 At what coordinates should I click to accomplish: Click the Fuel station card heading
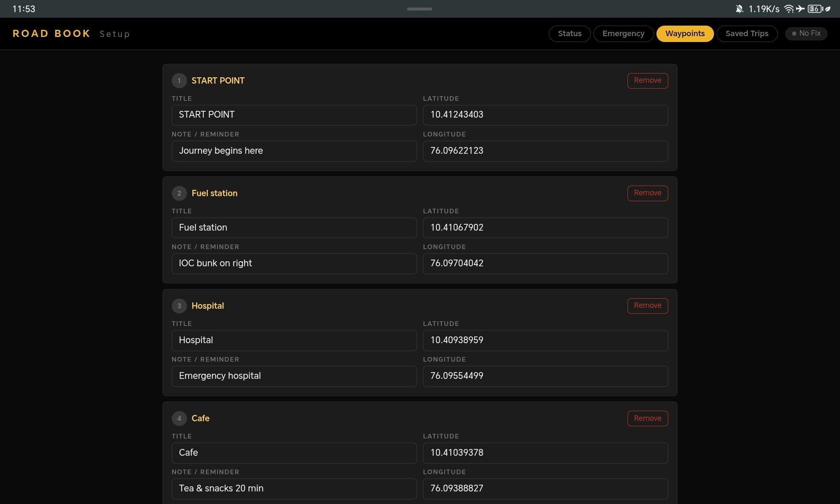(215, 193)
